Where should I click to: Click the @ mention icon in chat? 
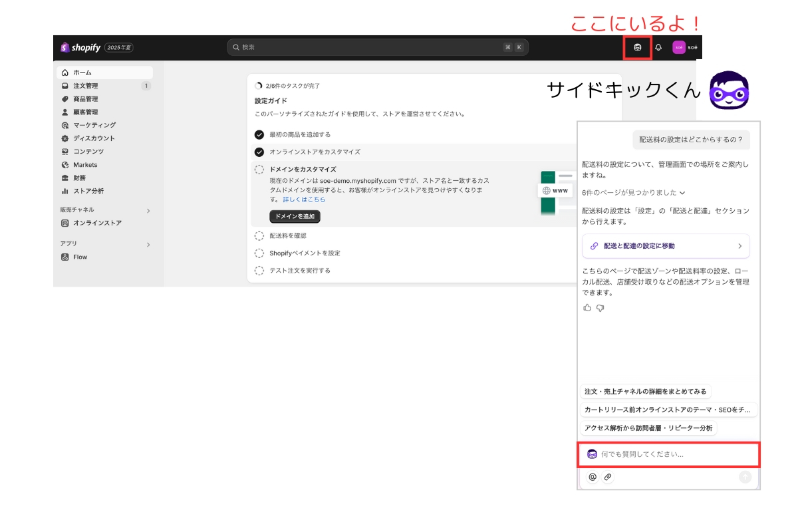click(592, 477)
